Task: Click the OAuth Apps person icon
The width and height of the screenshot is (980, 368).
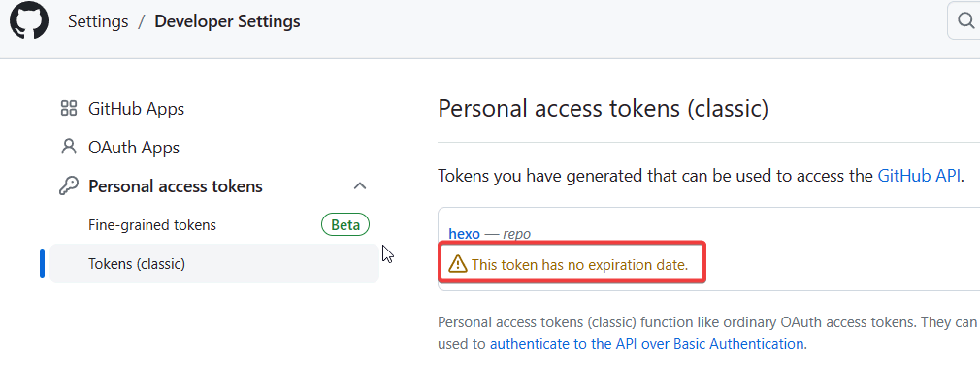Action: coord(68,147)
